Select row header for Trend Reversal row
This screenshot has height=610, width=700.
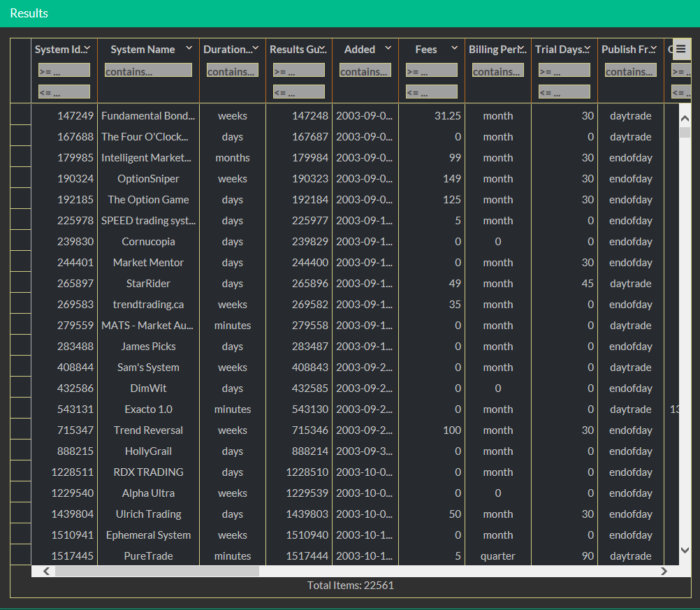tap(20, 429)
